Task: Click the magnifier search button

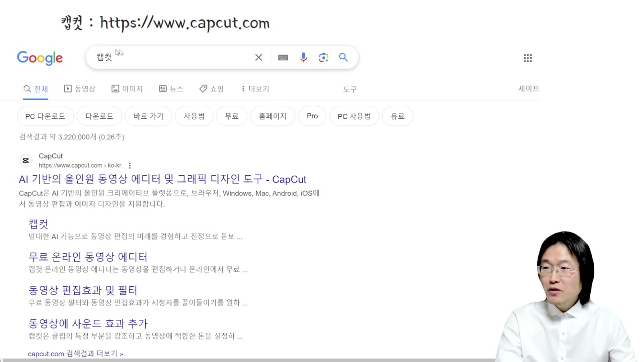Action: (344, 57)
